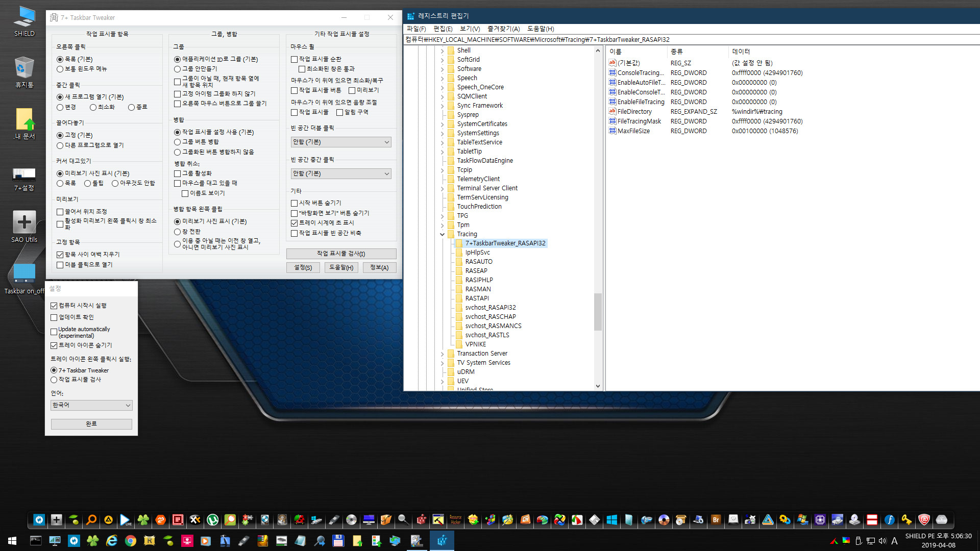Screen dimensions: 980x551
Task: Launch Internet Explorer from the taskbar
Action: pyautogui.click(x=111, y=541)
